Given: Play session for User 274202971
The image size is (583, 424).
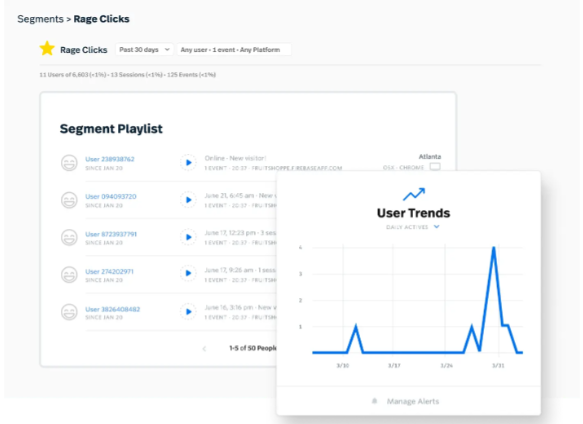Looking at the screenshot, I should point(188,273).
